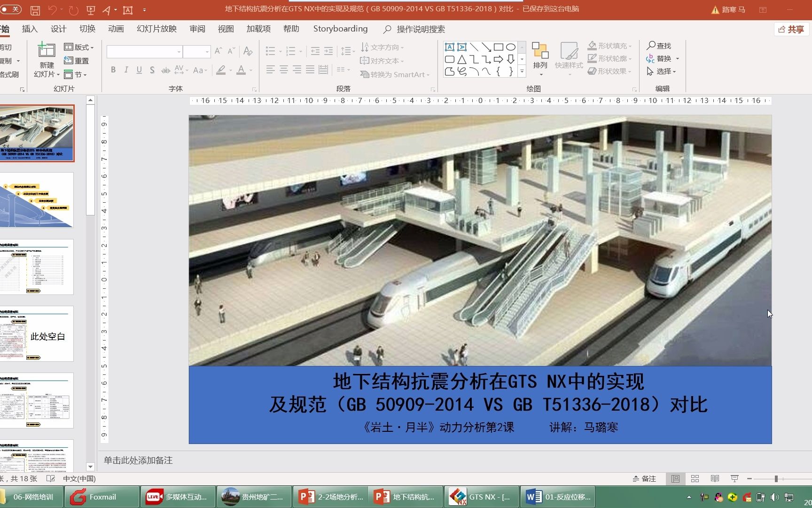This screenshot has width=812, height=508.
Task: Toggle Strikethrough formatting
Action: (165, 70)
